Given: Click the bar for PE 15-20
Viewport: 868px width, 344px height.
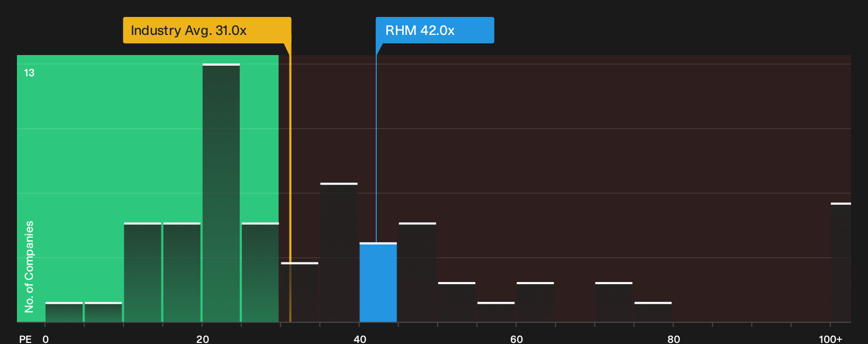Looking at the screenshot, I should [182, 273].
